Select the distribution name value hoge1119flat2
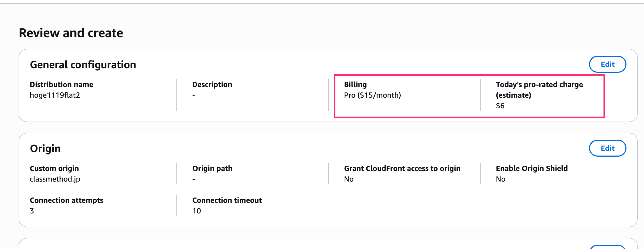This screenshot has width=644, height=249. click(55, 95)
